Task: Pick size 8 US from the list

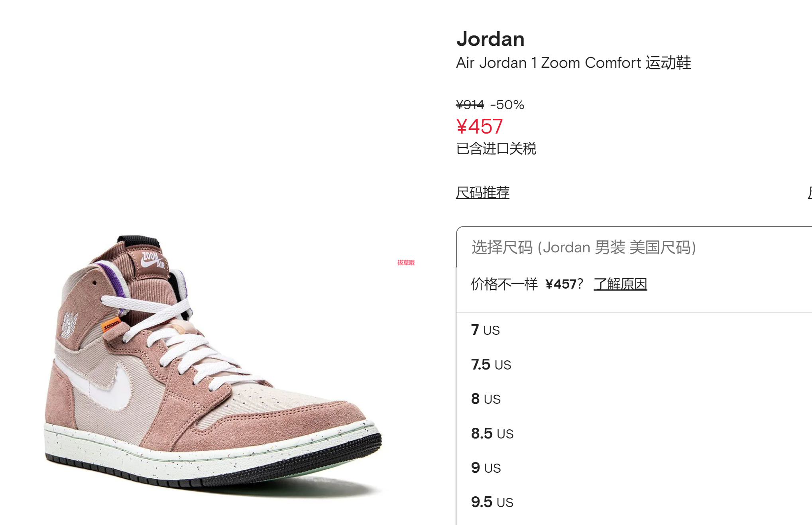Action: pos(634,399)
